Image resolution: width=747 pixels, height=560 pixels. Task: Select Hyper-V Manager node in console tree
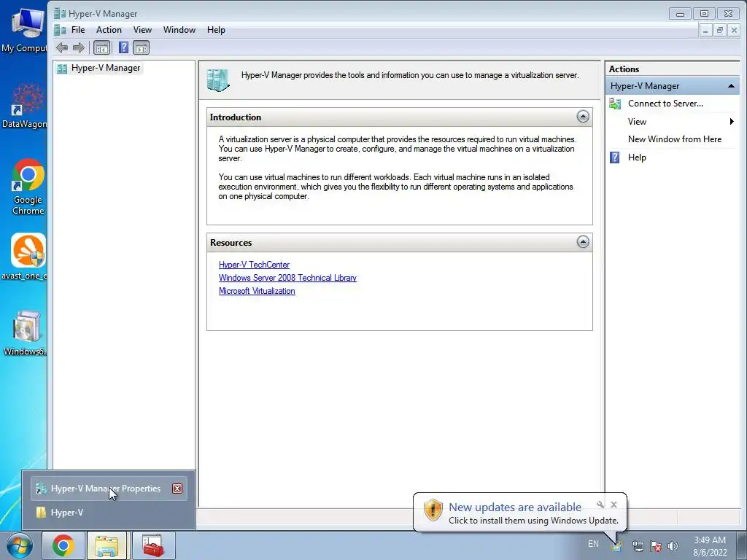click(106, 68)
